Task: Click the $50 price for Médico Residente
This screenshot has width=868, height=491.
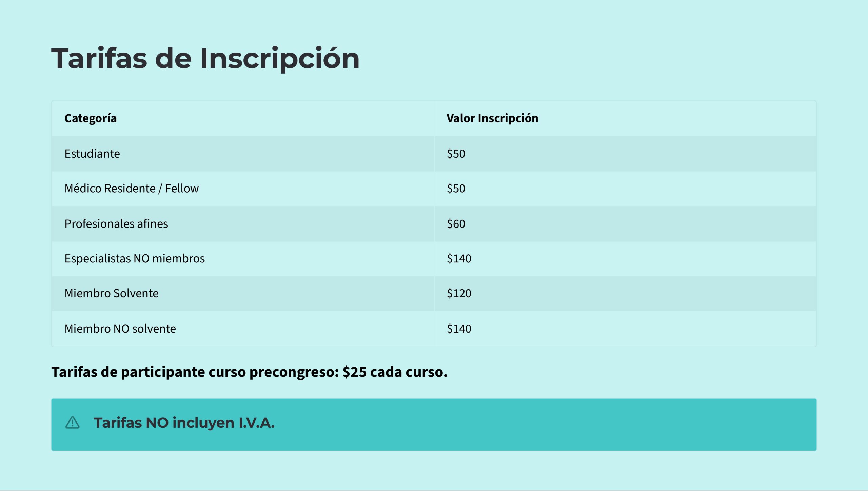Action: (x=456, y=189)
